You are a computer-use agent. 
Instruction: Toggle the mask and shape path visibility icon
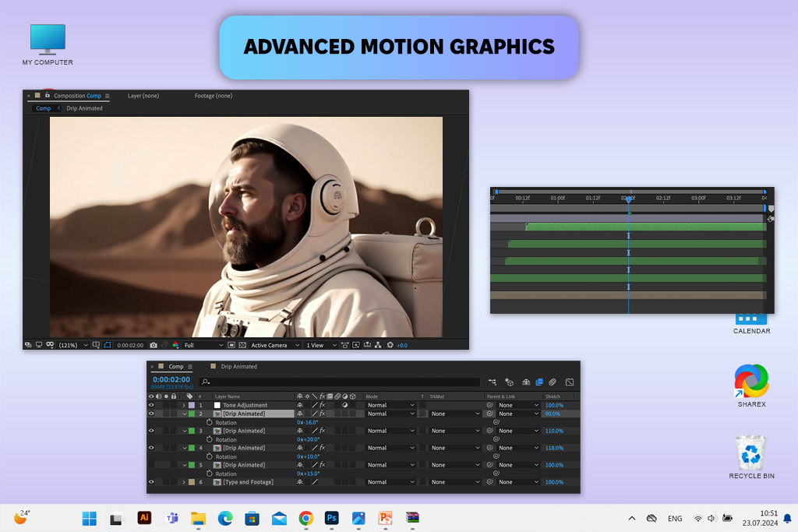tap(108, 345)
